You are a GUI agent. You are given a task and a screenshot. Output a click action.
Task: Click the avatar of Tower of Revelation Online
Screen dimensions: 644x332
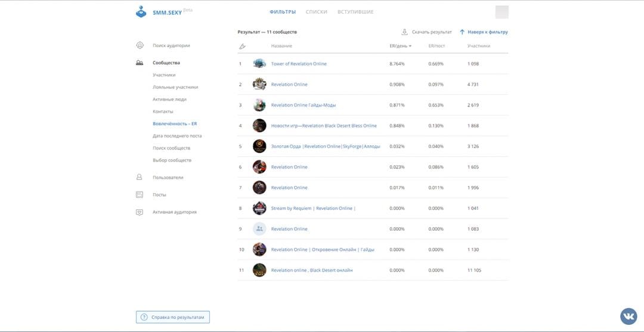259,64
